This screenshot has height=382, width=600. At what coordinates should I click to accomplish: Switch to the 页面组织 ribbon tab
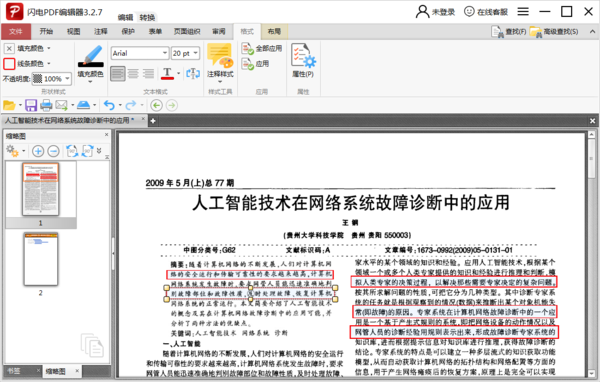(187, 31)
